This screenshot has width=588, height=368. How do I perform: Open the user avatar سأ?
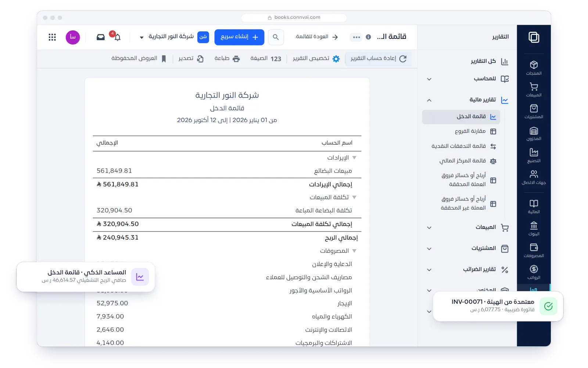click(x=73, y=37)
